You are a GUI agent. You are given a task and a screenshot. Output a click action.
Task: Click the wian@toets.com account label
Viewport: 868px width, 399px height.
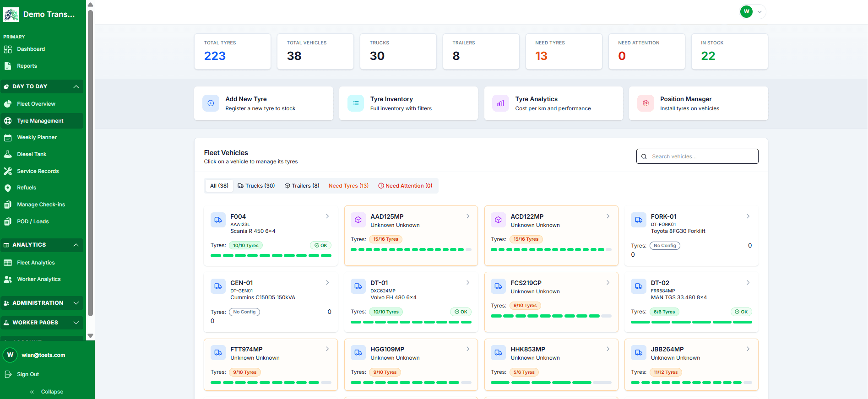click(43, 355)
